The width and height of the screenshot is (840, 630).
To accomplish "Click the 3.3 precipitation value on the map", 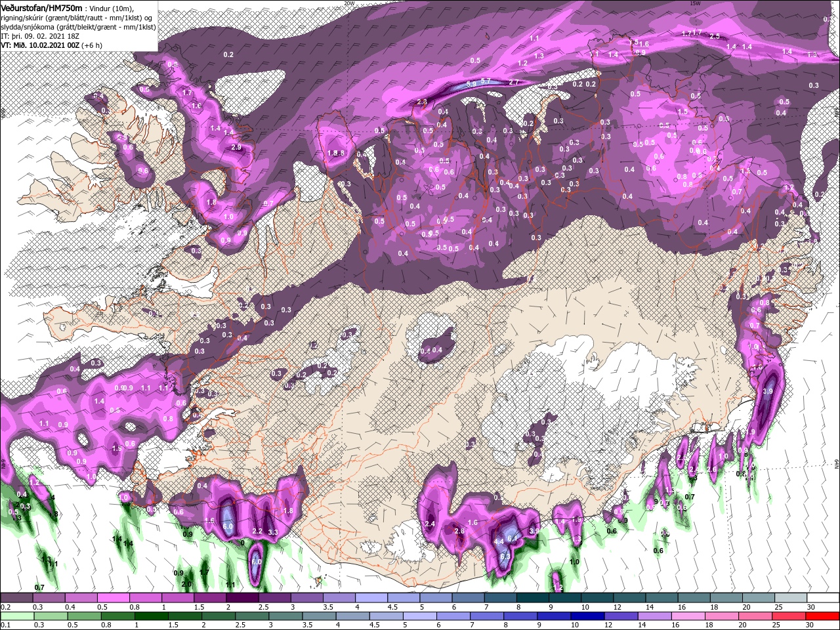I will click(x=273, y=532).
